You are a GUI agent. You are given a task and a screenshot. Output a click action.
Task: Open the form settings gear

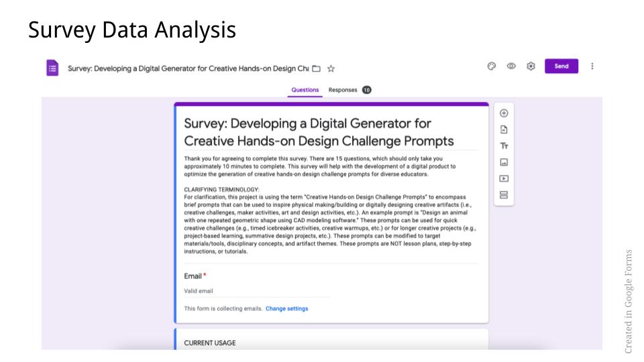pos(531,66)
